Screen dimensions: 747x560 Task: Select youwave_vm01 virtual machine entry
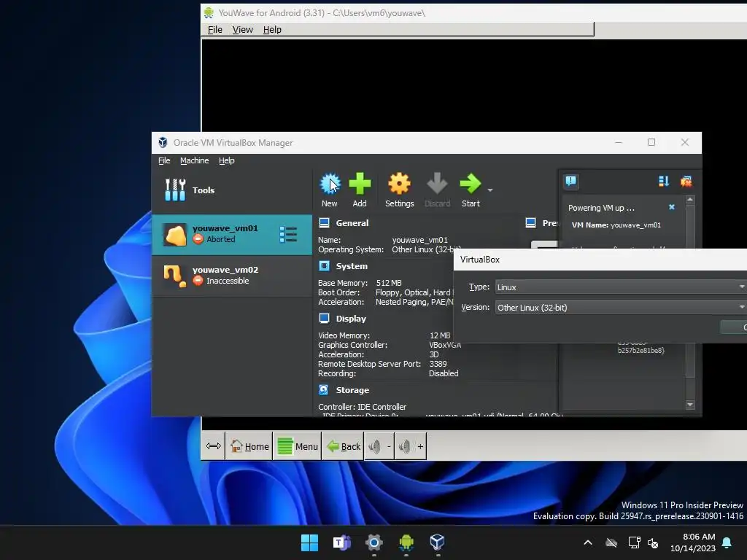point(231,234)
